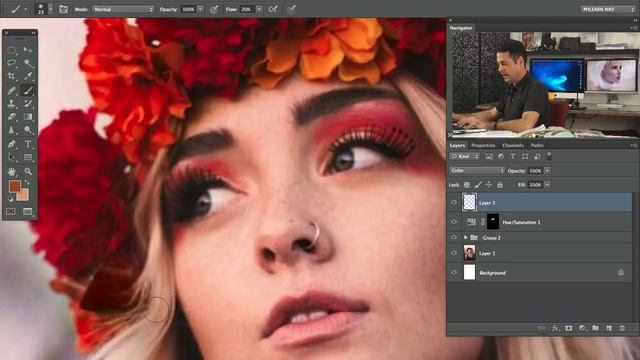Select the Hand tool
This screenshot has height=360, width=640.
pos(11,171)
